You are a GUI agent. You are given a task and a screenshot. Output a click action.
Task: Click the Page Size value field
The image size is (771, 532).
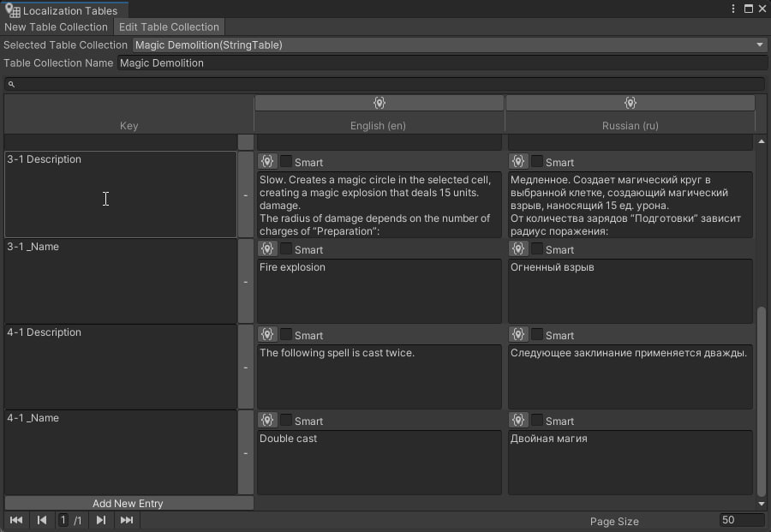point(742,520)
